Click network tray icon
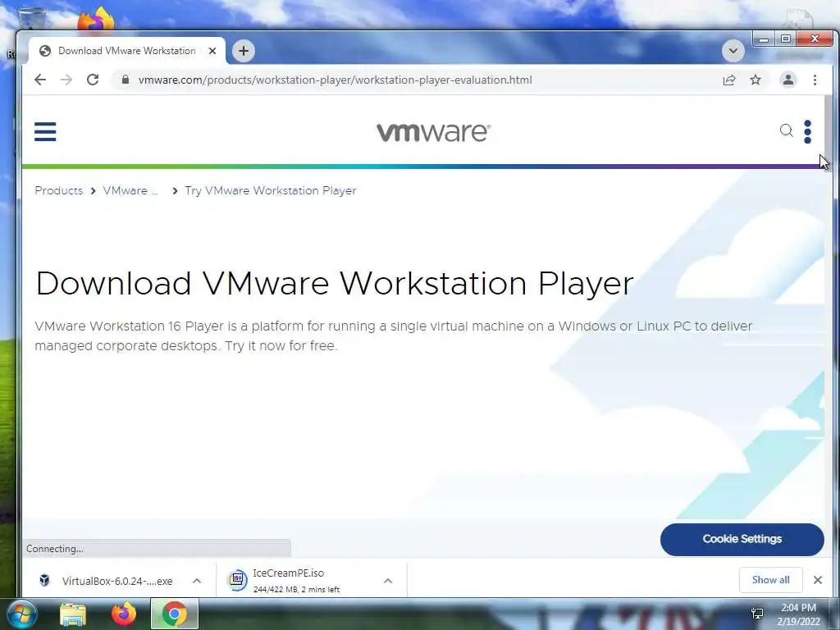Viewport: 840px width, 630px height. pyautogui.click(x=757, y=614)
